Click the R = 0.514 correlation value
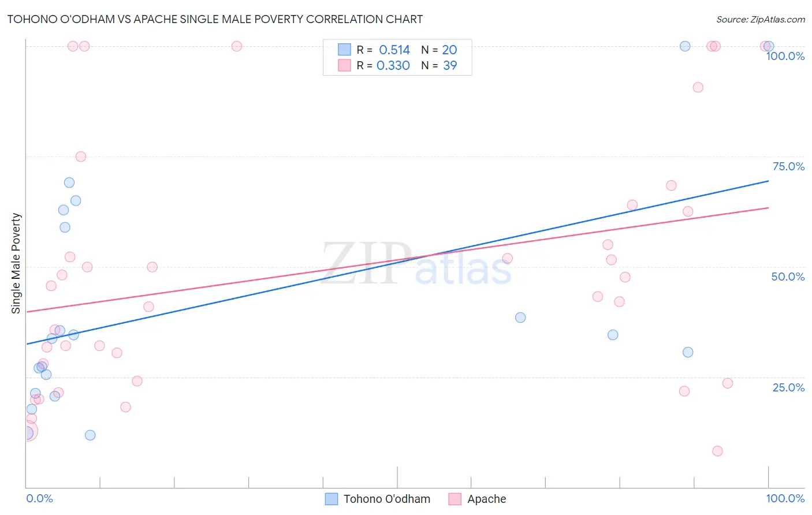The width and height of the screenshot is (812, 515). tap(383, 50)
